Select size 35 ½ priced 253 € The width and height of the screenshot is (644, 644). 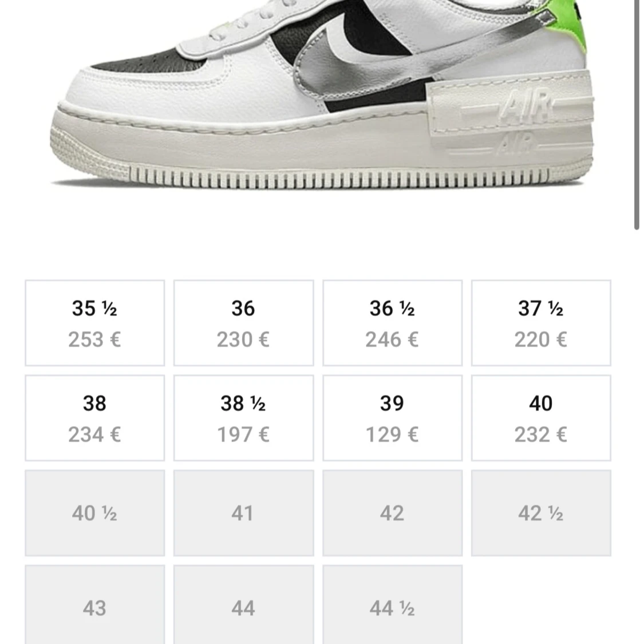[x=94, y=322]
